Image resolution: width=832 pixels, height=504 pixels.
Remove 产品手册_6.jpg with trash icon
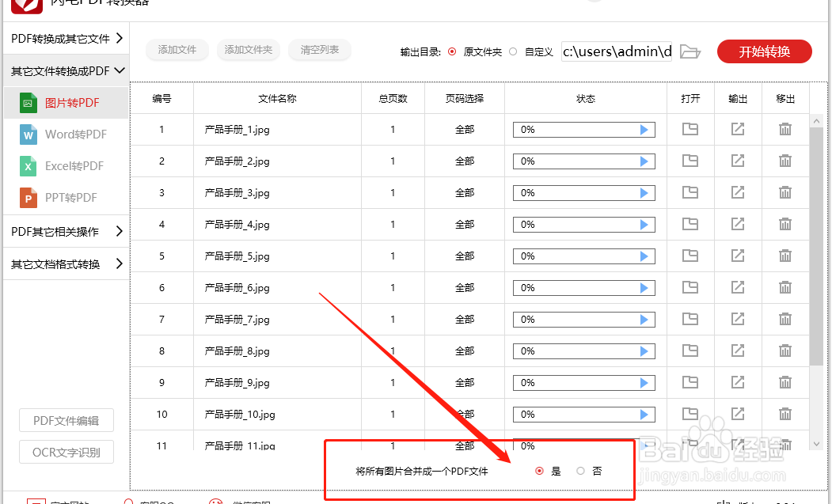click(785, 287)
